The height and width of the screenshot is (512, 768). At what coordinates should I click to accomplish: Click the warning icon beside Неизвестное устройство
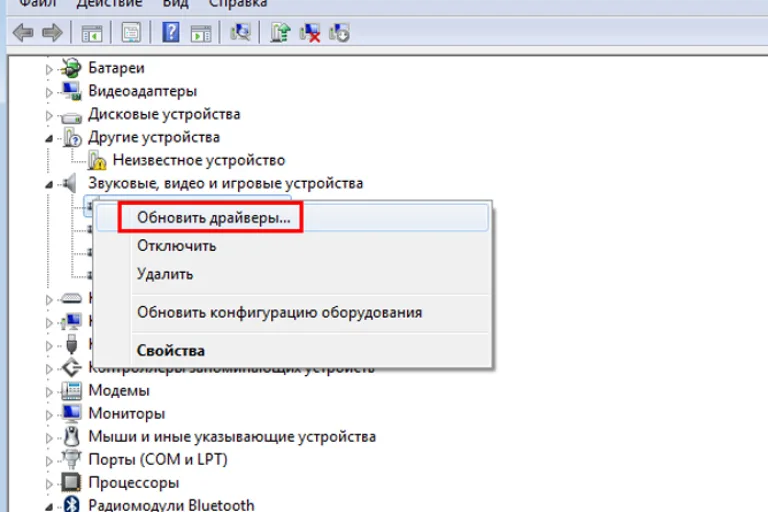97,160
